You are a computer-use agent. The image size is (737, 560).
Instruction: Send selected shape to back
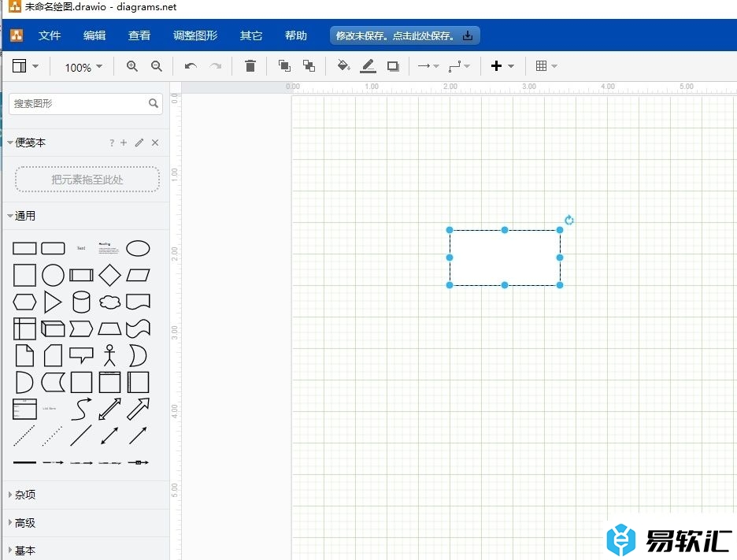[309, 66]
